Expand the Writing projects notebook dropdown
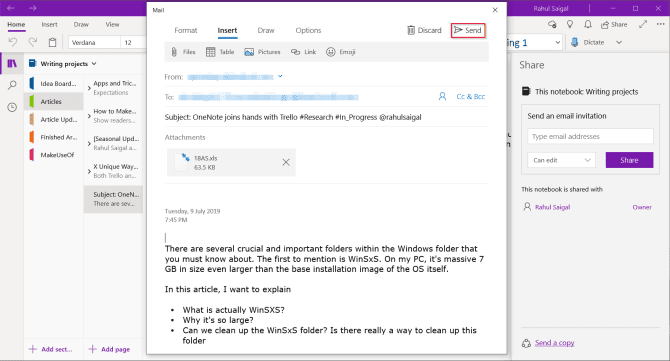Screen dimensions: 670x361 pyautogui.click(x=94, y=64)
